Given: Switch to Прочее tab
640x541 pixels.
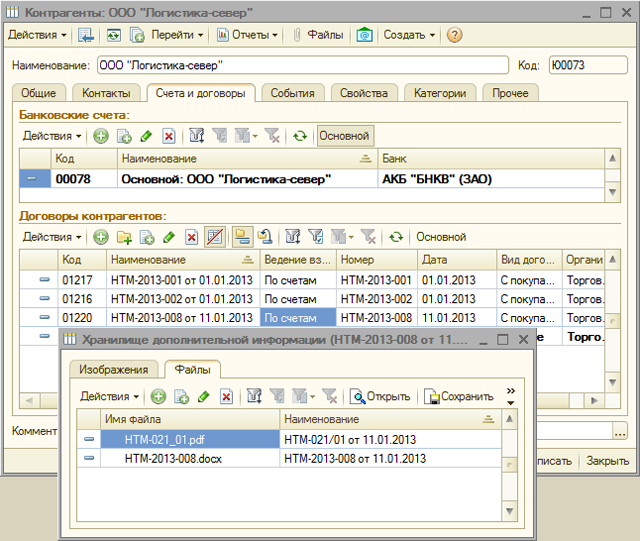Looking at the screenshot, I should 510,93.
